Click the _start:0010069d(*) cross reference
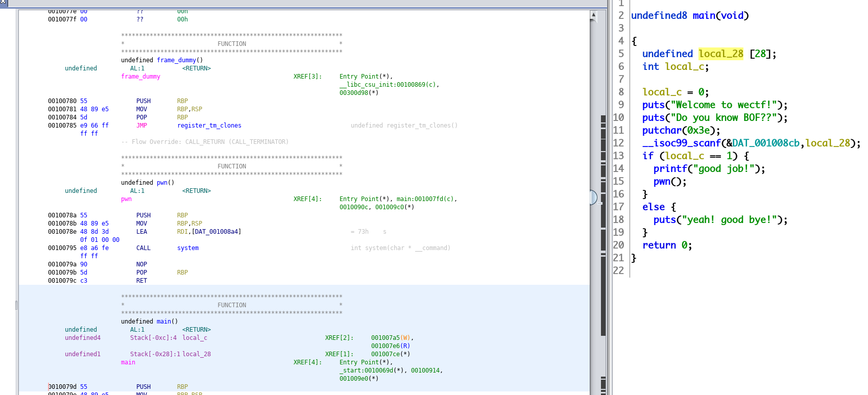 pos(373,371)
